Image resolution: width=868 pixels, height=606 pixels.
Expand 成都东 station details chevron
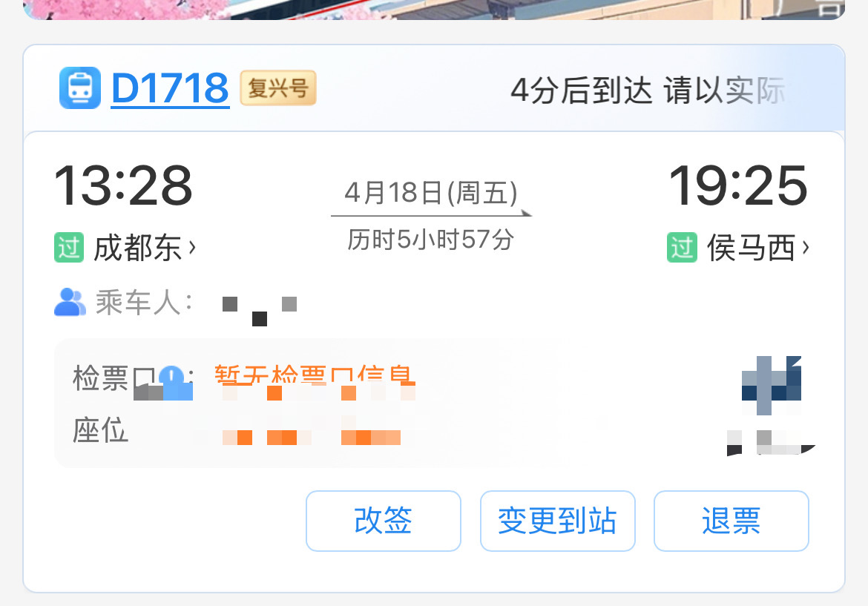[x=192, y=248]
